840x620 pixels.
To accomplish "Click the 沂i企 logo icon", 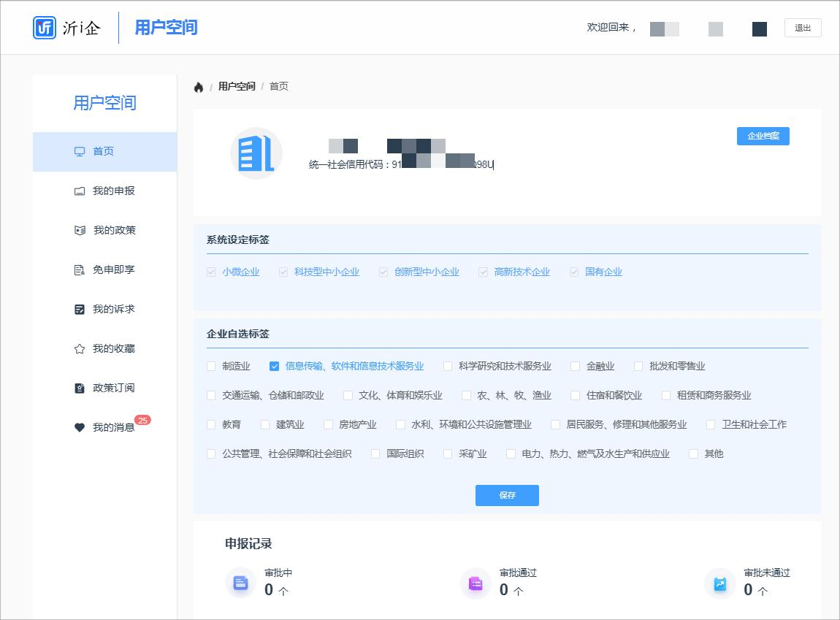I will (x=45, y=28).
